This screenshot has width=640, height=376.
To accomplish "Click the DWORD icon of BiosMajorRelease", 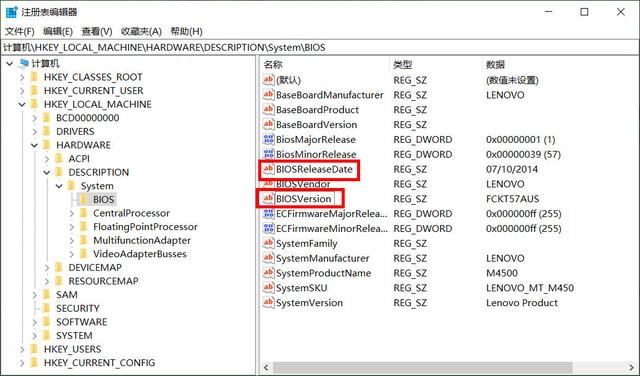I will pos(268,139).
